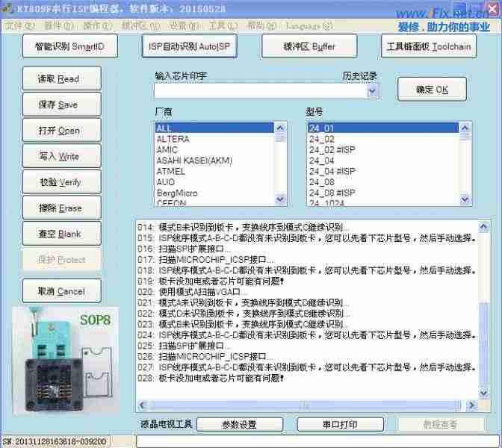Select ALTERA in the vendor list
Image resolution: width=502 pixels, height=448 pixels.
214,139
